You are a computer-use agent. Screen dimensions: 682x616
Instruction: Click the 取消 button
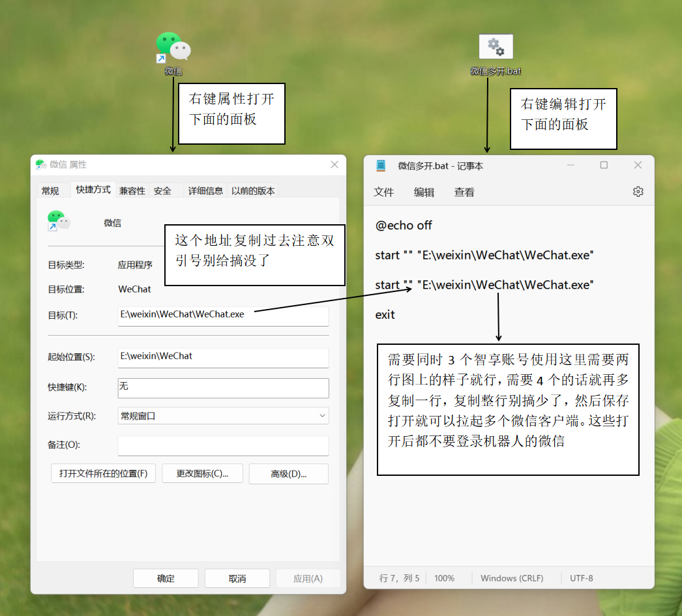pos(237,578)
